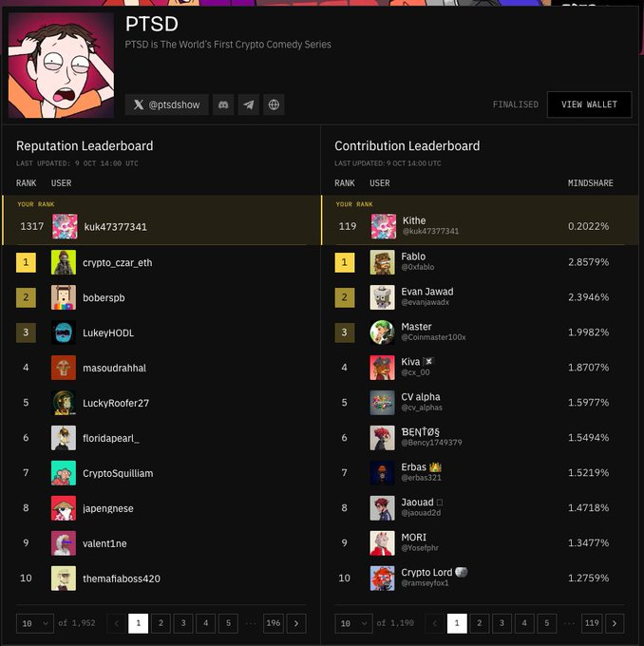Click the 2.8579% mindshare value
The width and height of the screenshot is (644, 646).
click(x=588, y=262)
